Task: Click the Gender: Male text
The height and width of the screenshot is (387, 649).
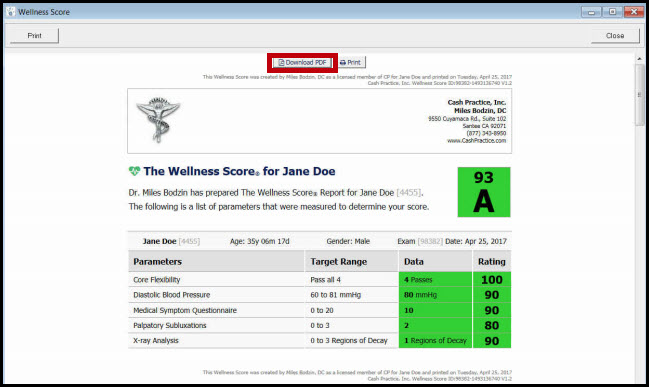Action: pyautogui.click(x=348, y=241)
